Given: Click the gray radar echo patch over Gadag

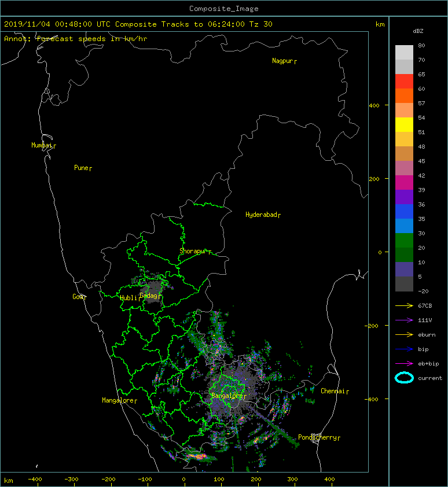Looking at the screenshot, I should tap(154, 291).
